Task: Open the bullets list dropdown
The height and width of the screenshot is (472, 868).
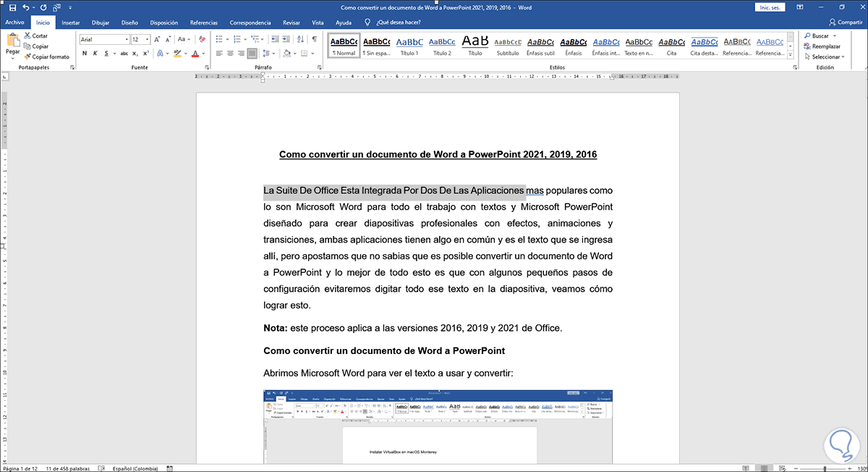Action: point(229,39)
